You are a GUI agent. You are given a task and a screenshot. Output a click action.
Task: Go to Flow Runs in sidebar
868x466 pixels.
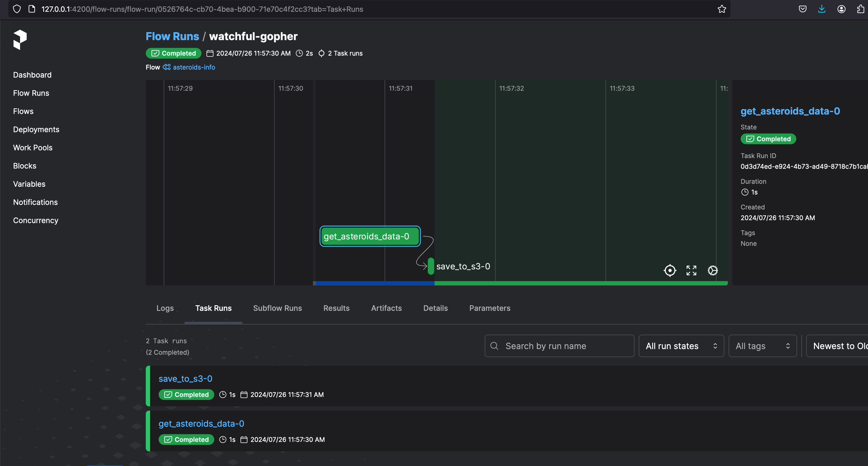point(31,93)
